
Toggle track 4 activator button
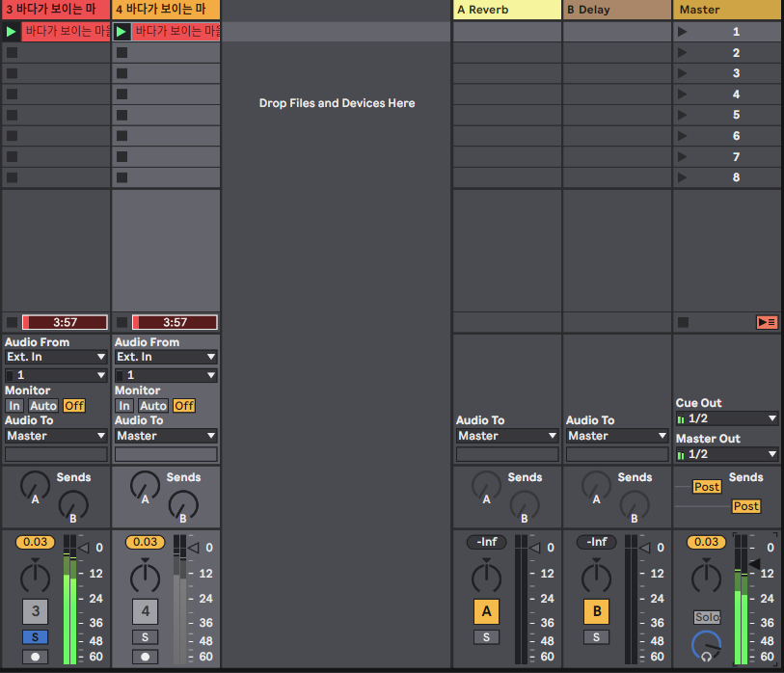(145, 611)
